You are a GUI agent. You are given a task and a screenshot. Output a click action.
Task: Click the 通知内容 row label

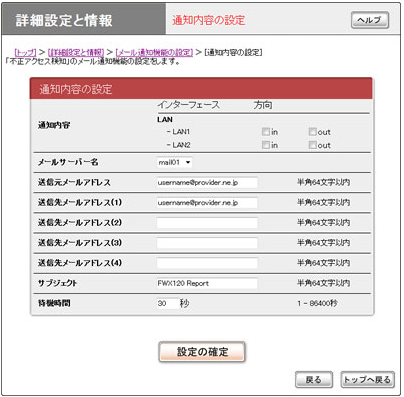(54, 125)
